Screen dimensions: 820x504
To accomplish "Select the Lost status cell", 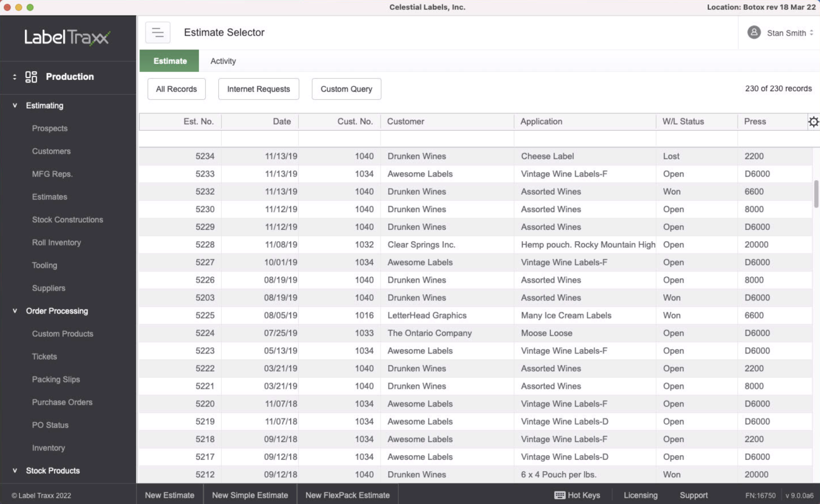I will (697, 156).
